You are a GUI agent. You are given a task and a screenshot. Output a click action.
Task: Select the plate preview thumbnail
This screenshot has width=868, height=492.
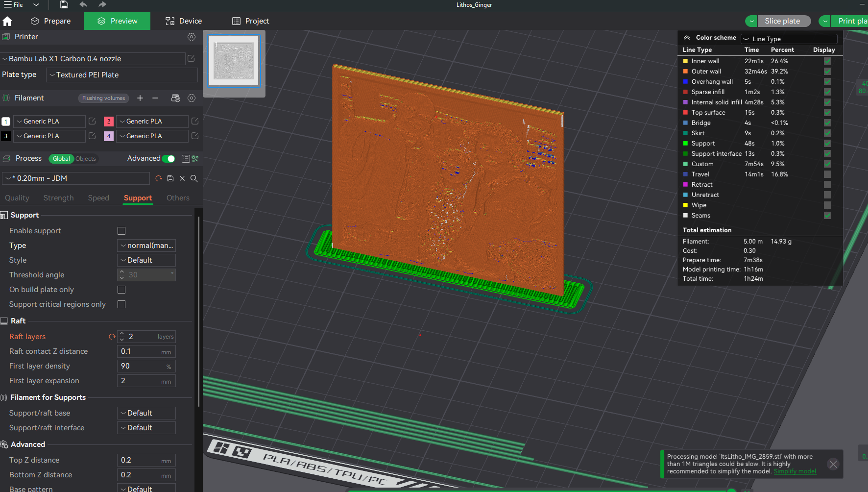coord(234,60)
